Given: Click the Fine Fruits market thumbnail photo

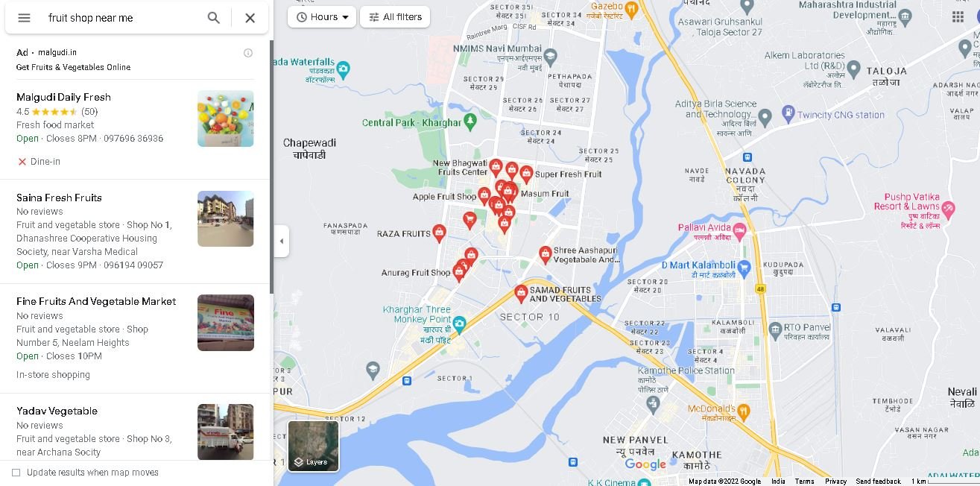Looking at the screenshot, I should click(x=226, y=323).
